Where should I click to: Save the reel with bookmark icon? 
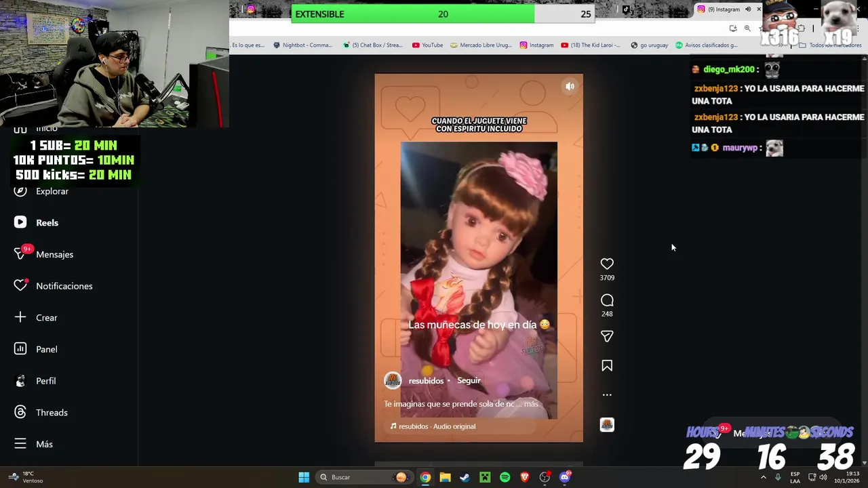click(607, 366)
